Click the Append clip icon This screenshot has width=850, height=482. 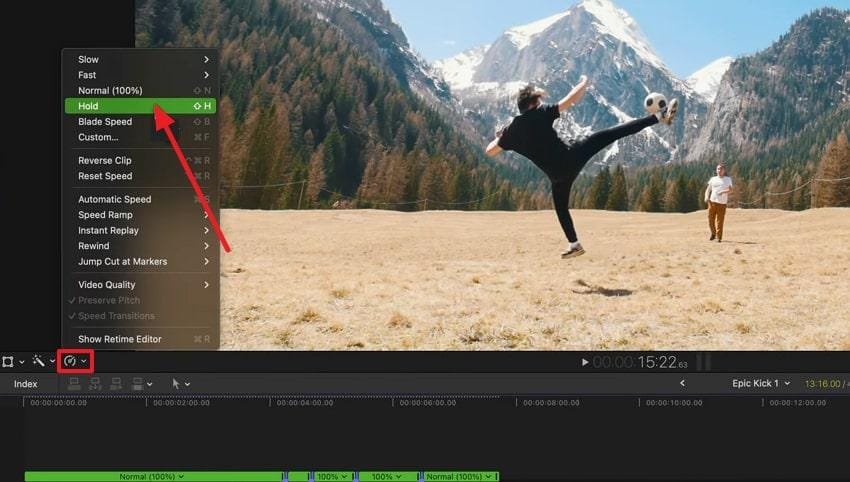coord(116,384)
